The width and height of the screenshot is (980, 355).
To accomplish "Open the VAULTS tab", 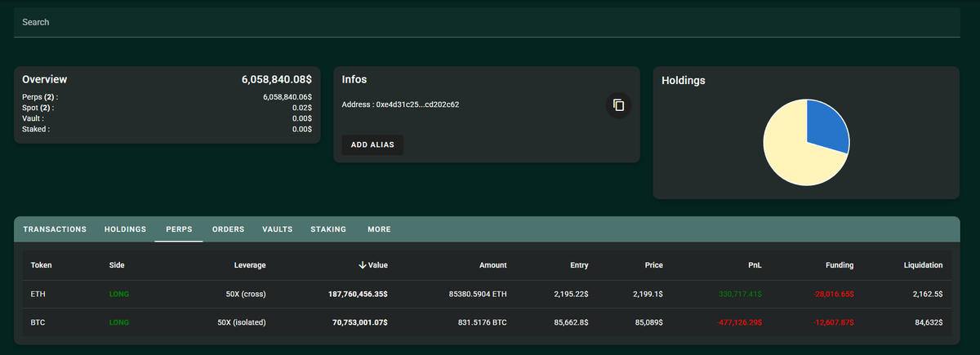I will pos(278,229).
